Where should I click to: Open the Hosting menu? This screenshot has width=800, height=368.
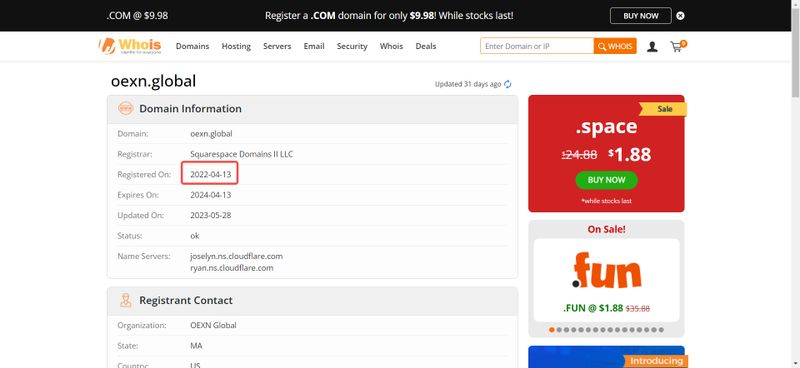pyautogui.click(x=236, y=46)
